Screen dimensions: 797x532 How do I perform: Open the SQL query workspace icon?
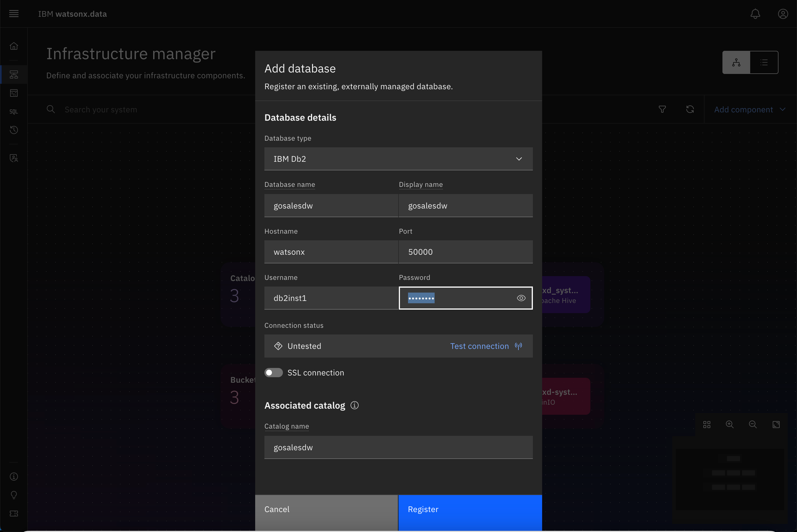[14, 111]
